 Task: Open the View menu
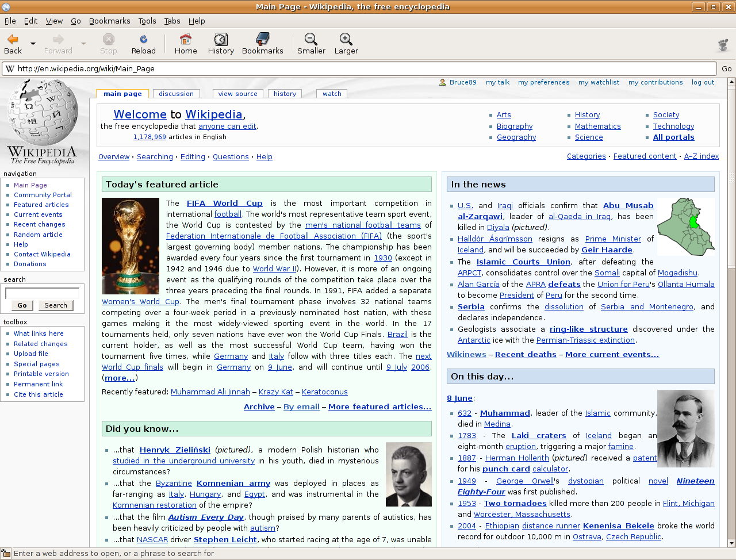point(54,21)
